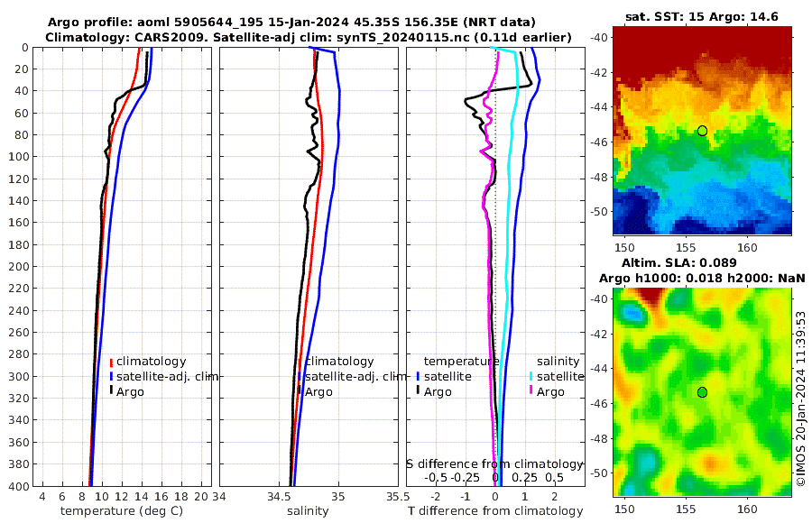Click blue satellite-adj. clim legend marker in temperature plot
Viewport: 812px width, 523px height.
(x=111, y=376)
